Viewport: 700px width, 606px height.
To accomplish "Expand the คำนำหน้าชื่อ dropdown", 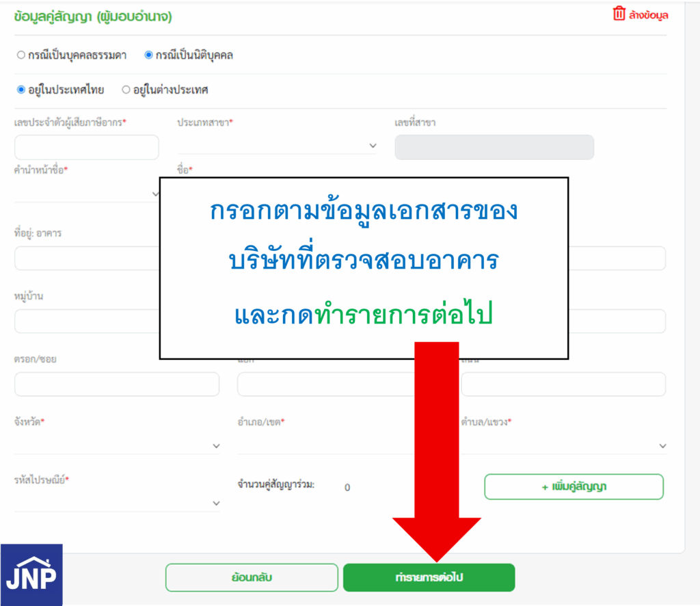I will pos(87,194).
